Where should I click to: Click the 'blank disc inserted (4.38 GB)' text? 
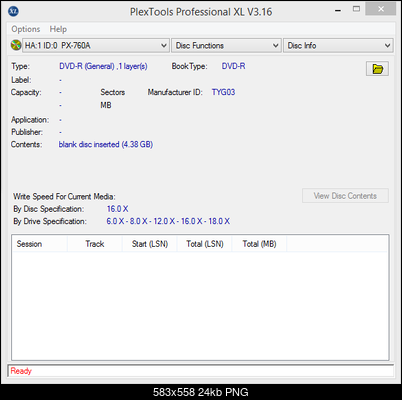coord(106,144)
